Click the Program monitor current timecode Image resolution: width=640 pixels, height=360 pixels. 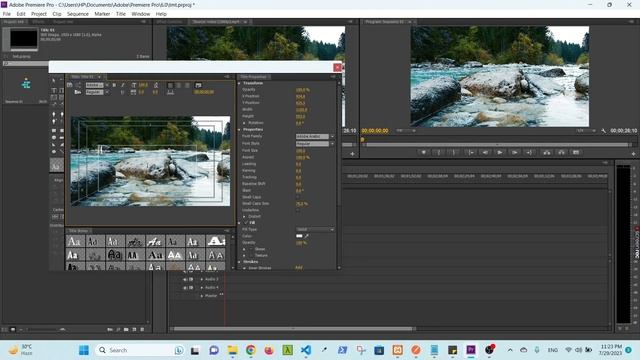pyautogui.click(x=375, y=131)
